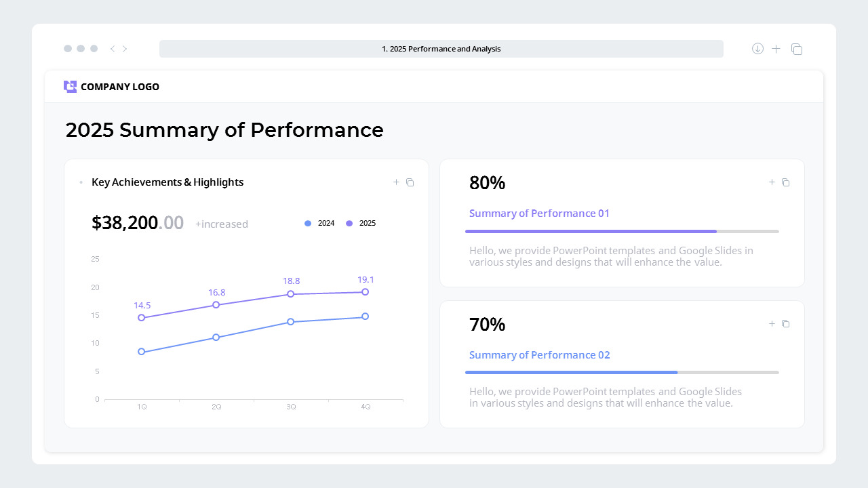868x488 pixels.
Task: Click the download icon in the top toolbar
Action: pyautogui.click(x=757, y=48)
